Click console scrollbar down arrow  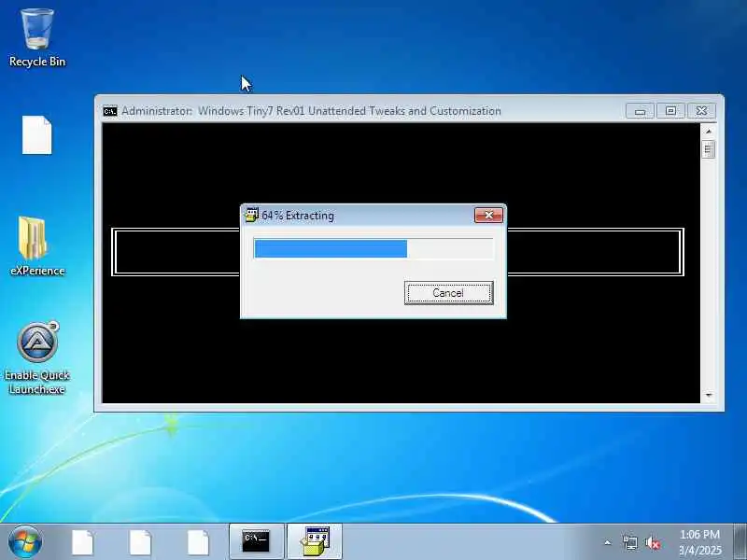coord(709,395)
